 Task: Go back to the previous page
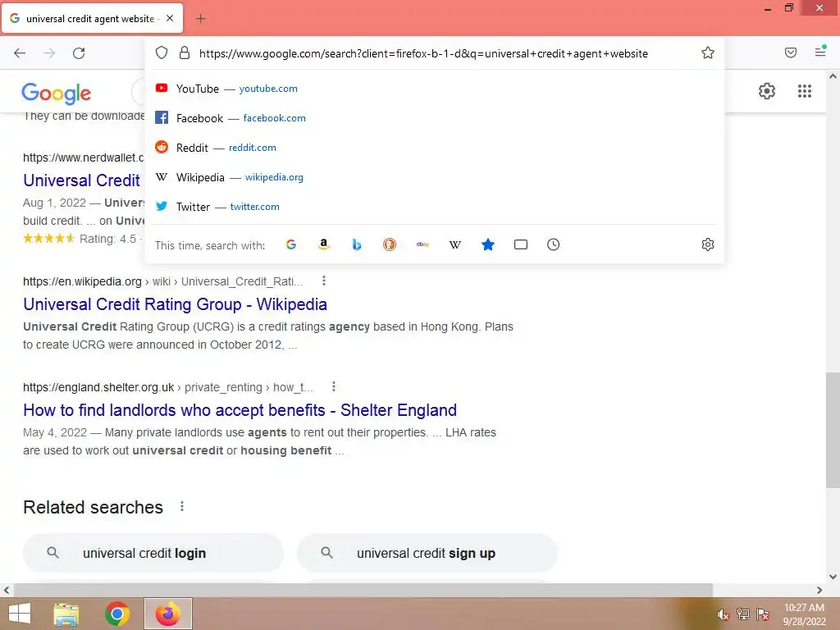click(x=20, y=53)
